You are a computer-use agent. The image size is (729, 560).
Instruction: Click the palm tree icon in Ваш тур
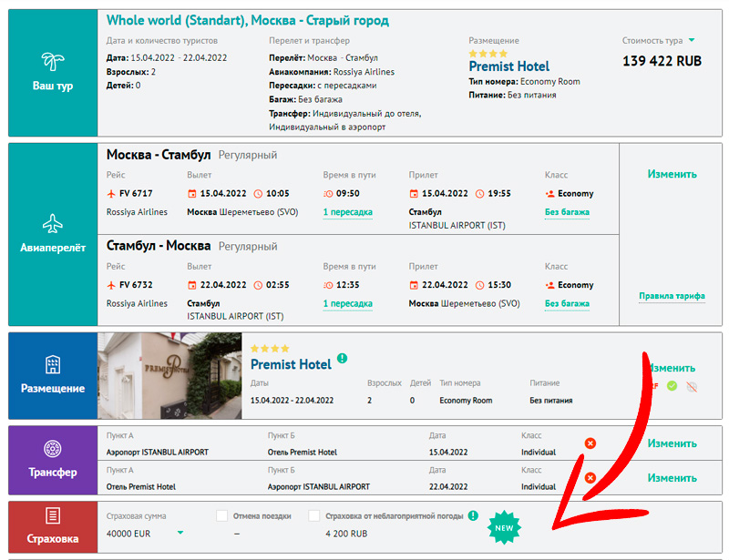(x=53, y=62)
